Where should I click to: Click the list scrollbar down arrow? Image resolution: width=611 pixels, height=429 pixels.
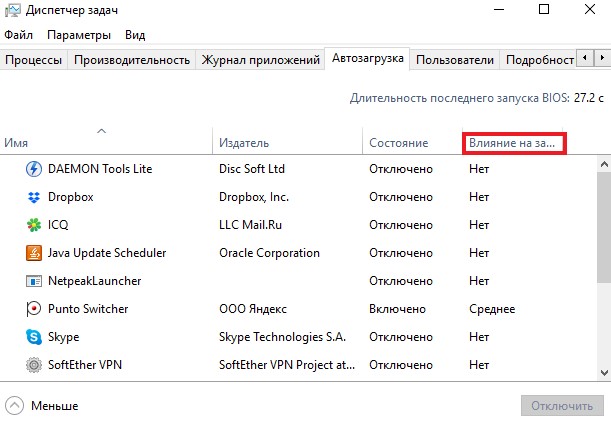(x=604, y=373)
